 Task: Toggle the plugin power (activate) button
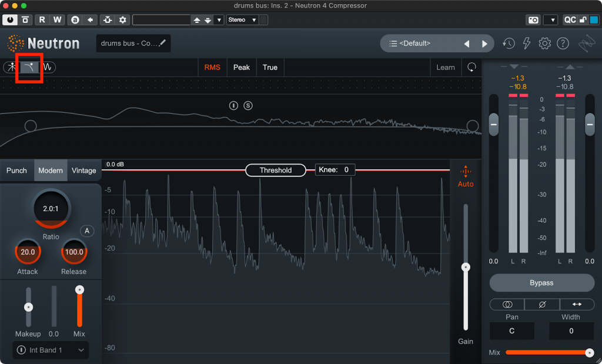10,19
